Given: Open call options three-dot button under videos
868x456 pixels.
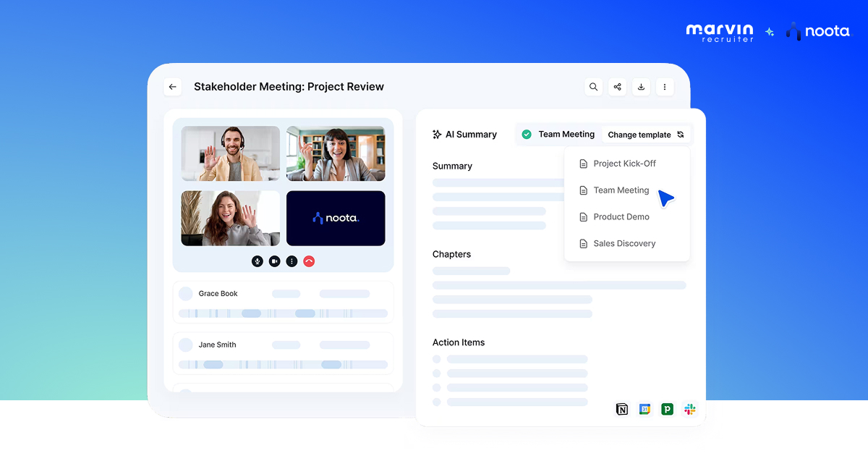Looking at the screenshot, I should (x=292, y=261).
